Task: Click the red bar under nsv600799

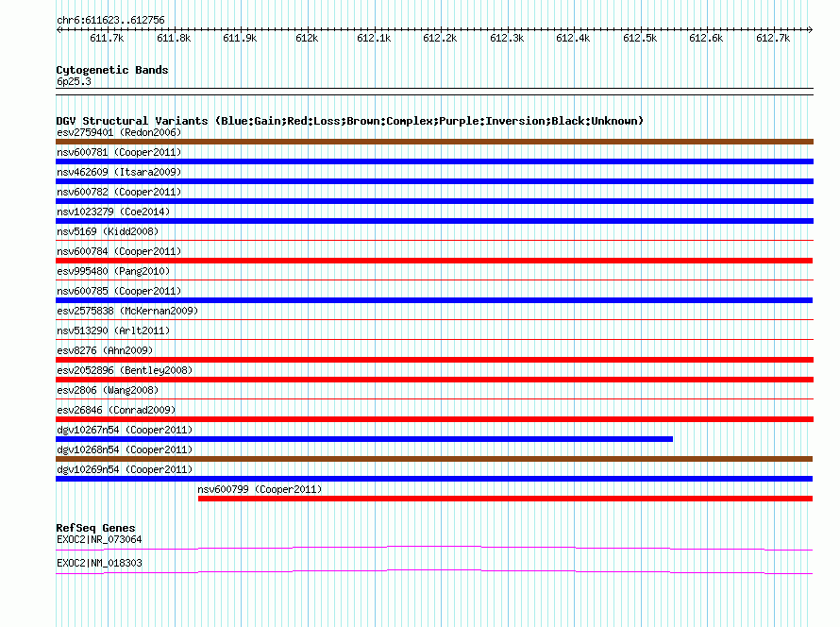Action: (x=505, y=499)
